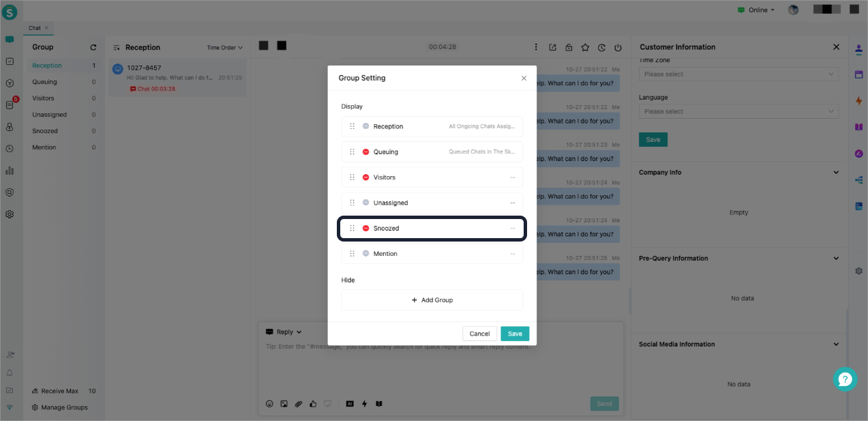868x421 pixels.
Task: Remove Visitors group with its red minus icon
Action: [x=365, y=177]
